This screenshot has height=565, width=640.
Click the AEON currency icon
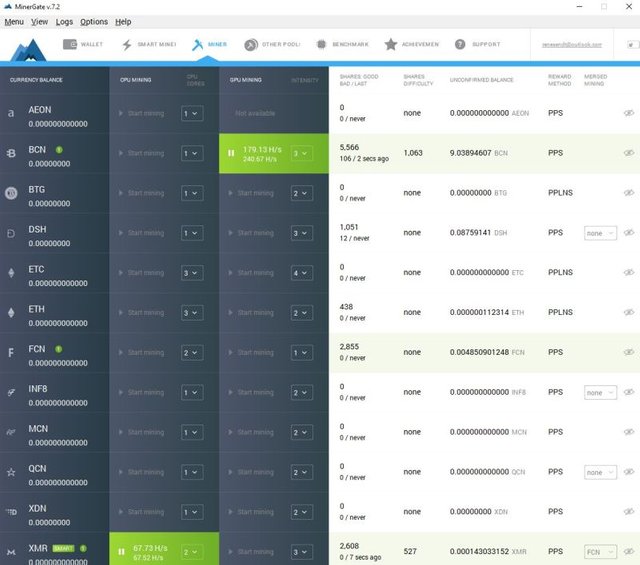pyautogui.click(x=11, y=113)
